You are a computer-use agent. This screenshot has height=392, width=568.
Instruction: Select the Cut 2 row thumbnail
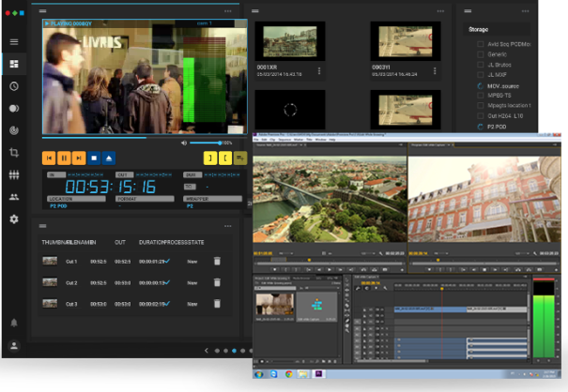coord(50,282)
